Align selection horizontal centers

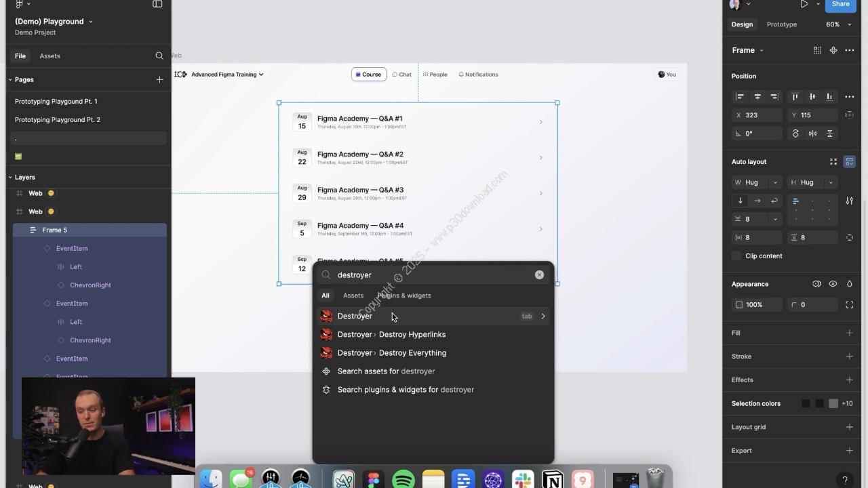click(757, 96)
